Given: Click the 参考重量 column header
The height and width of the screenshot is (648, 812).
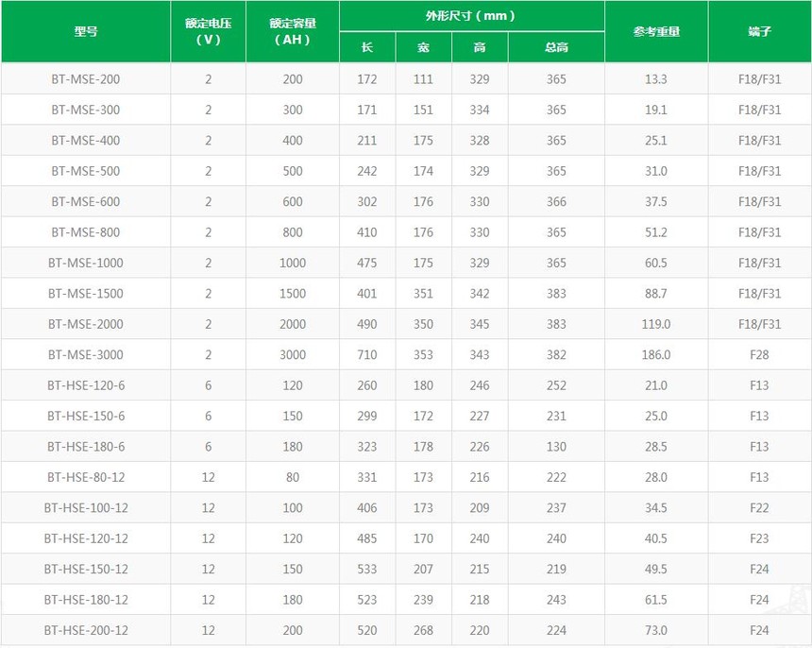Looking at the screenshot, I should pyautogui.click(x=656, y=31).
